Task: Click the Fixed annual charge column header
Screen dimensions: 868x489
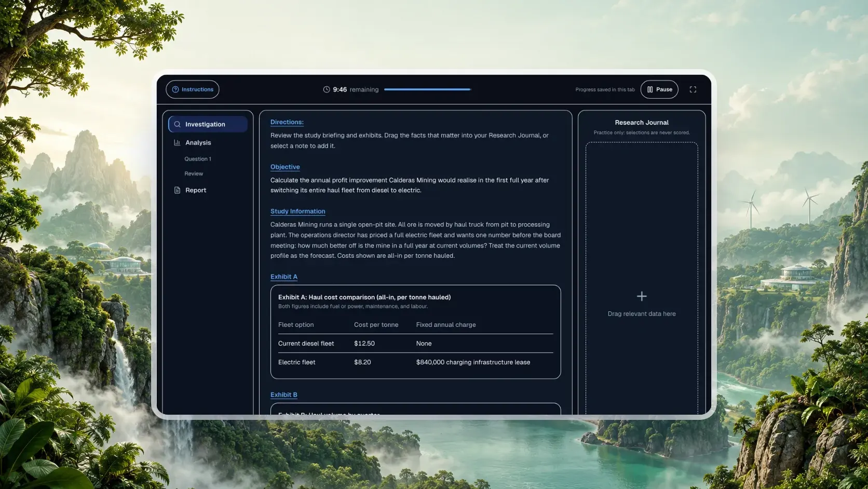Action: (x=446, y=325)
